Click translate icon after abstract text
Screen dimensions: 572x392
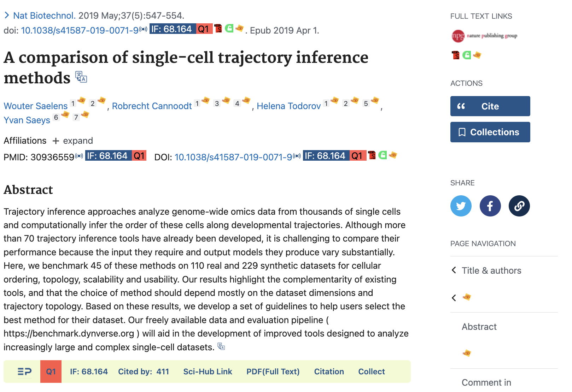click(x=221, y=346)
